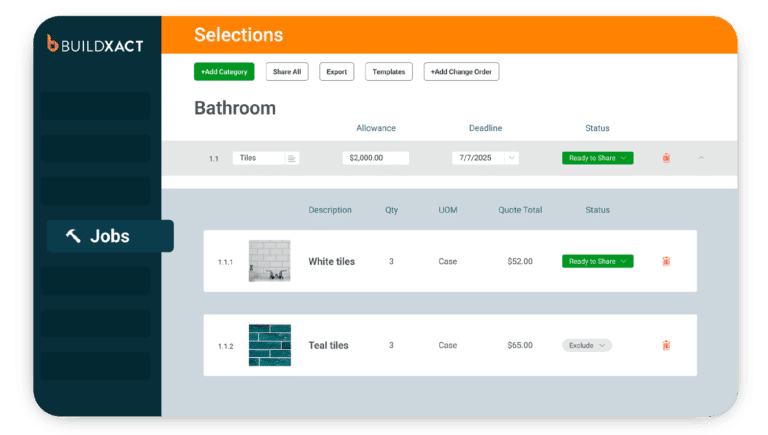The image size is (768, 435).
Task: Change Teal tiles Exclude status dropdown
Action: tap(587, 345)
